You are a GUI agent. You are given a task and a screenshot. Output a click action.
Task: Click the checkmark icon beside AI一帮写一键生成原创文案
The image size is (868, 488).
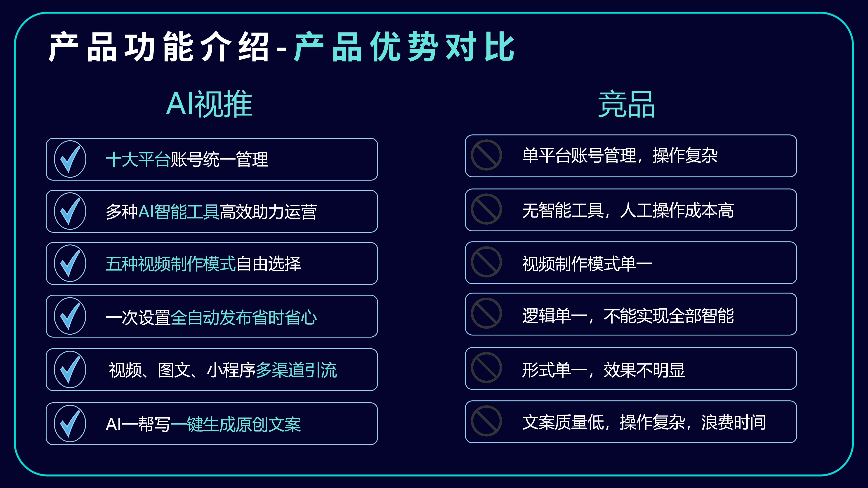click(x=70, y=424)
